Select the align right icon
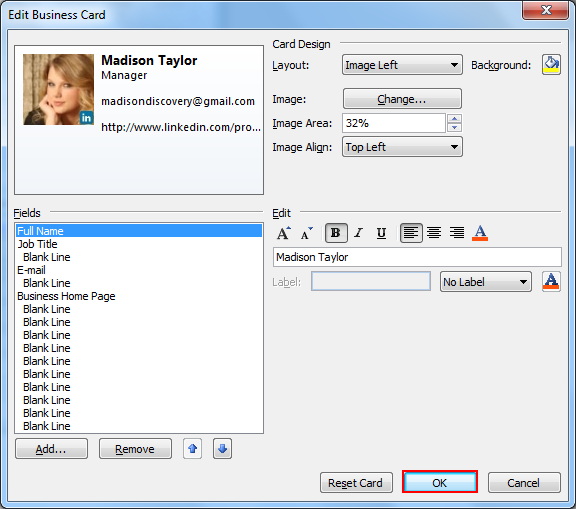Viewport: 576px width, 509px height. click(x=457, y=233)
